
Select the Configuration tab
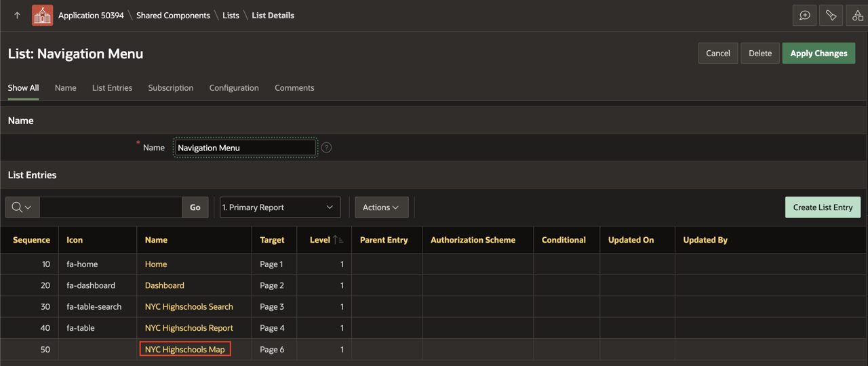coord(234,88)
